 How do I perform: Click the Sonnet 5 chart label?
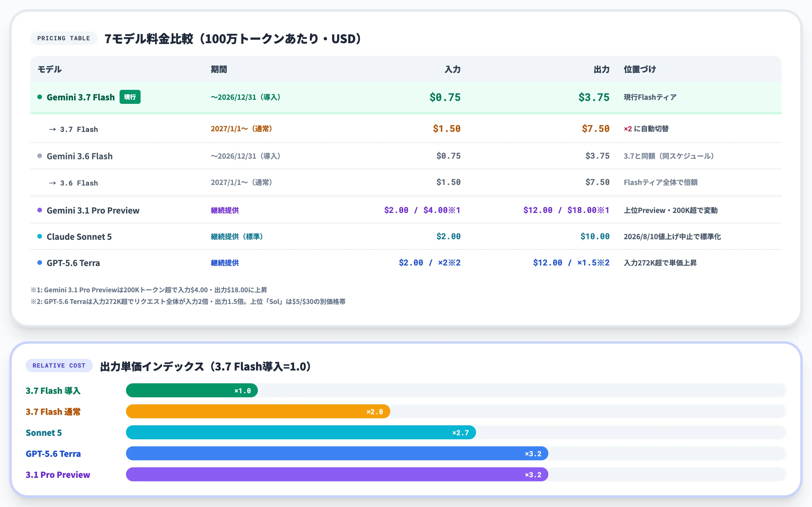click(x=44, y=433)
